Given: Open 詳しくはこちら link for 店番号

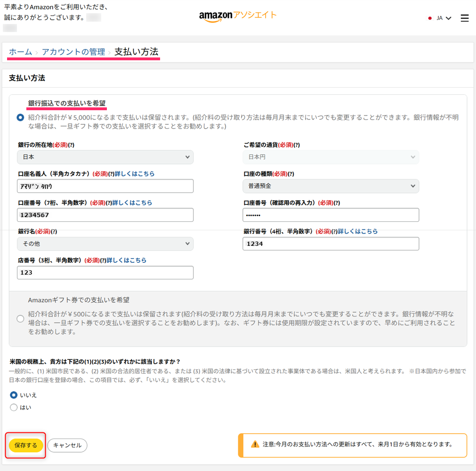Looking at the screenshot, I should tap(126, 260).
